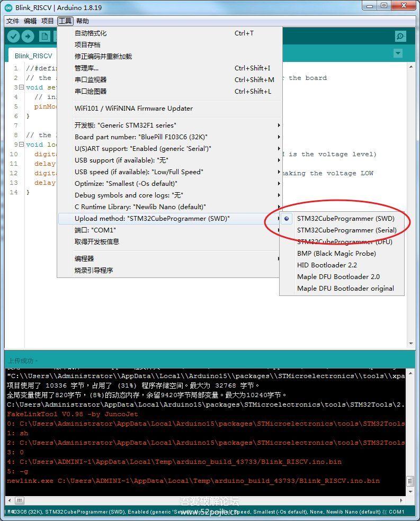Collapse the void setup code fold marker
This screenshot has width=420, height=521.
(22, 87)
